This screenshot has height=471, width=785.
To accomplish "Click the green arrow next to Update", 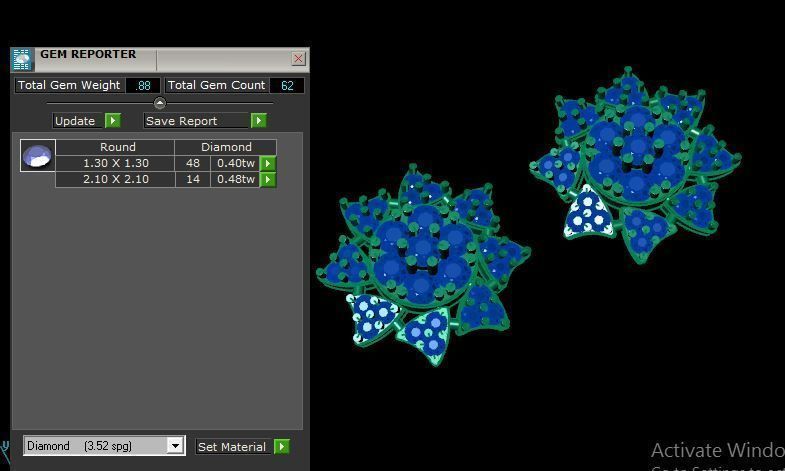I will click(113, 121).
